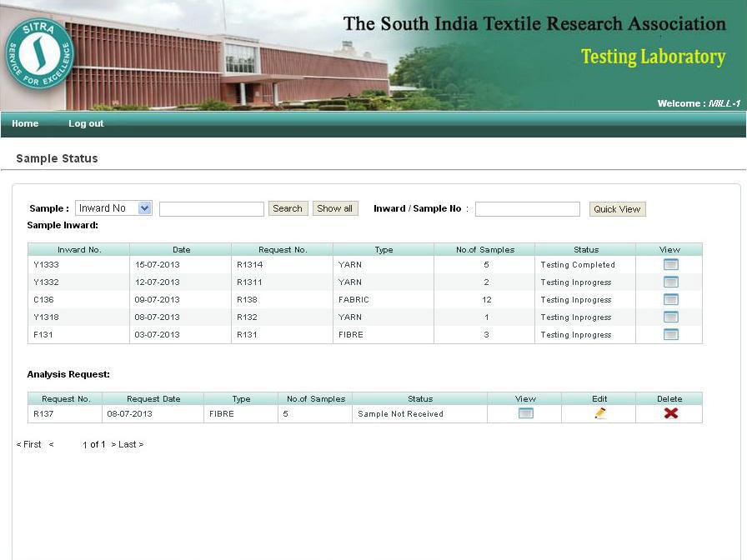
Task: Go to Last page link
Action: tap(128, 444)
